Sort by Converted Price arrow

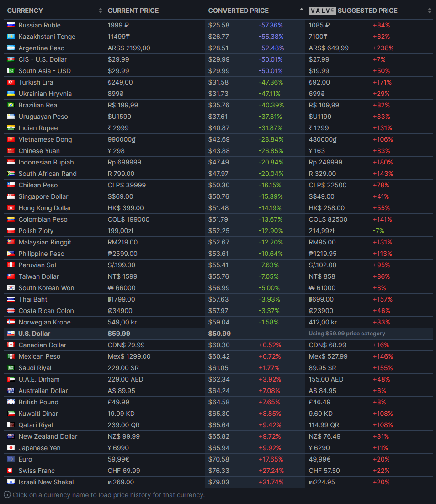click(x=301, y=9)
